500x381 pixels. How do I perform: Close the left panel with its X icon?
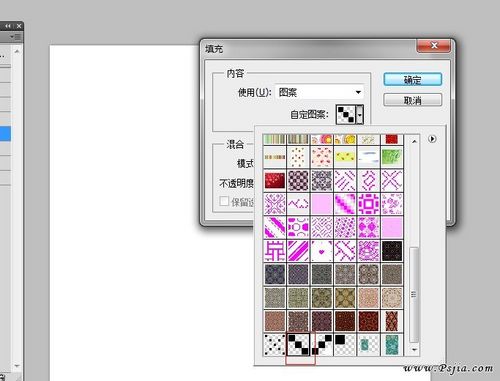click(x=19, y=26)
